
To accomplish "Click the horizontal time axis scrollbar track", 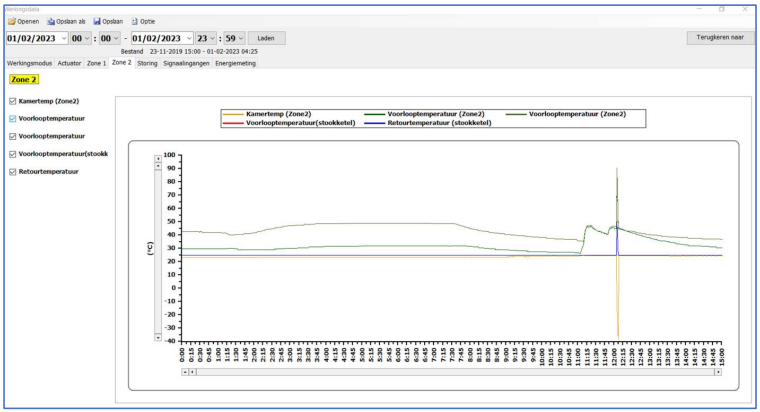I will pos(450,371).
